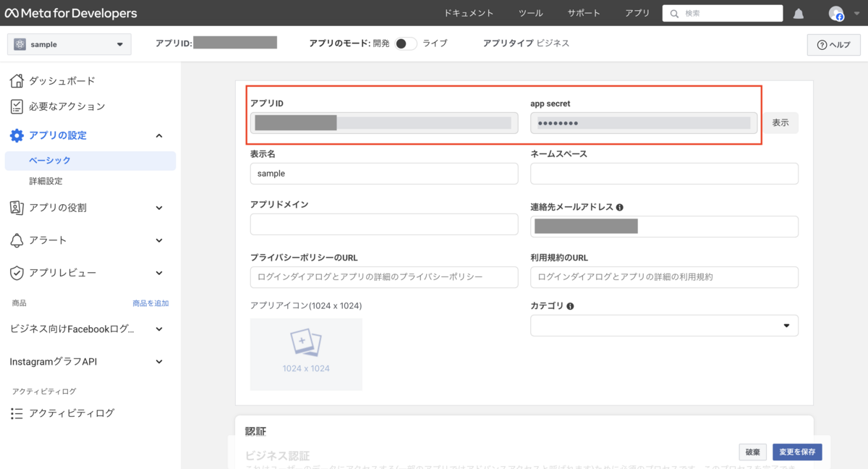
Task: Expand the InstagramグラフAPI chevron
Action: (x=159, y=361)
